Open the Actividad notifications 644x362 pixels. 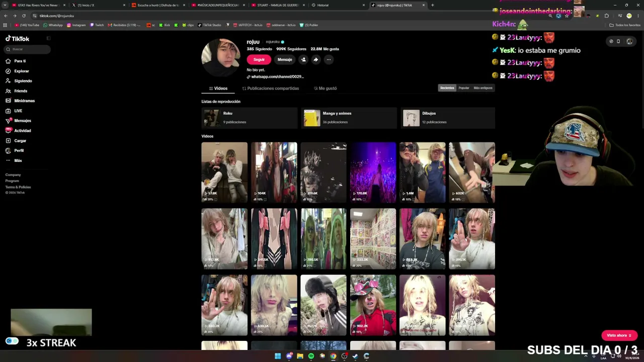[x=18, y=131]
